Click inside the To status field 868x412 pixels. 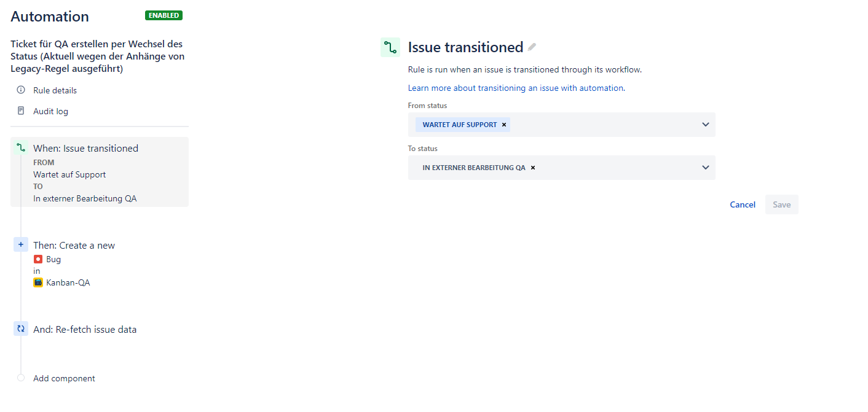tap(562, 168)
